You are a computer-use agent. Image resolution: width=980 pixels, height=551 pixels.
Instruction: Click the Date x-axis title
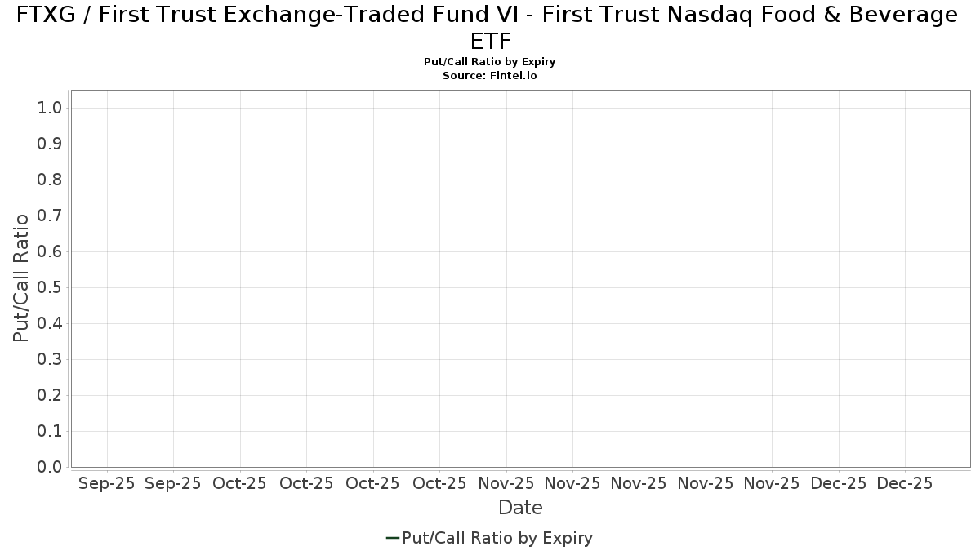click(520, 508)
